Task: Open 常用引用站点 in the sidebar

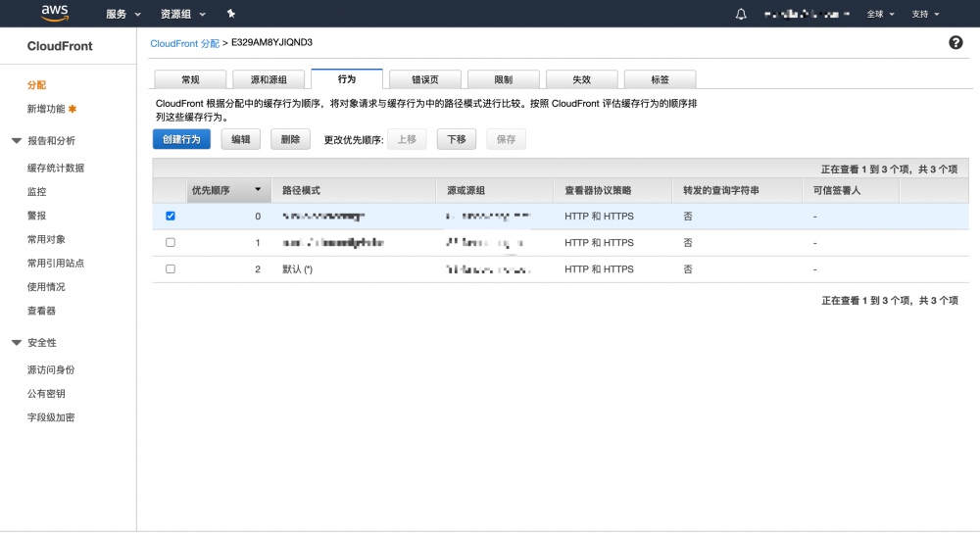Action: [x=56, y=264]
